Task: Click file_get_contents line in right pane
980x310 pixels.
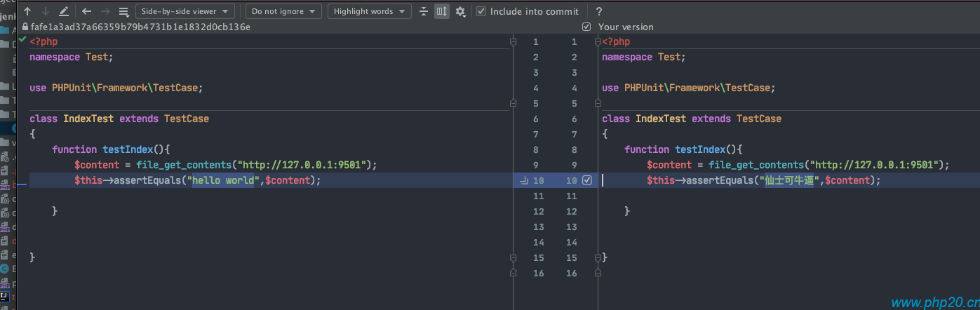Action: pos(798,165)
